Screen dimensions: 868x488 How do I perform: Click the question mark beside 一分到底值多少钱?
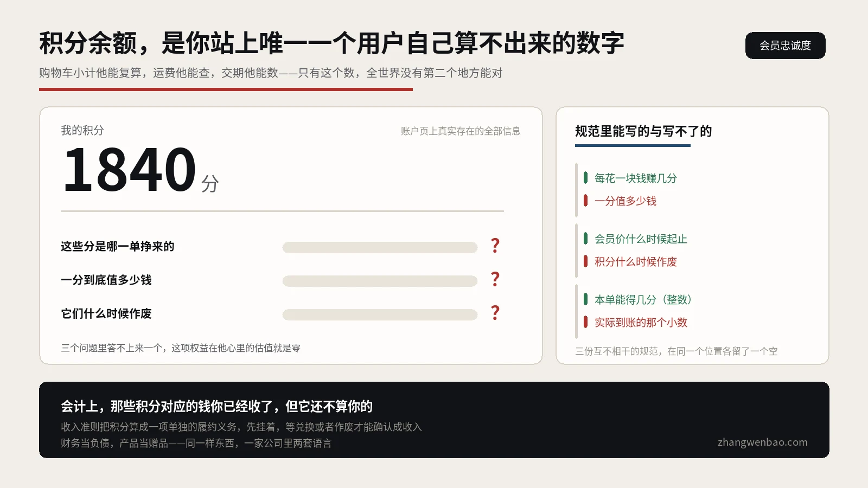[x=495, y=279]
